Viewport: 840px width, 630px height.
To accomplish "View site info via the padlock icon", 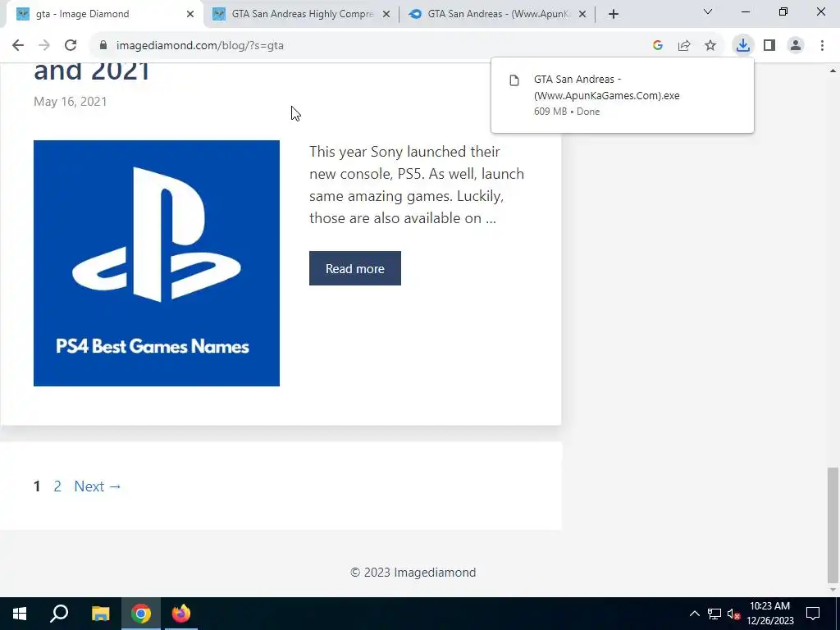I will (x=103, y=46).
